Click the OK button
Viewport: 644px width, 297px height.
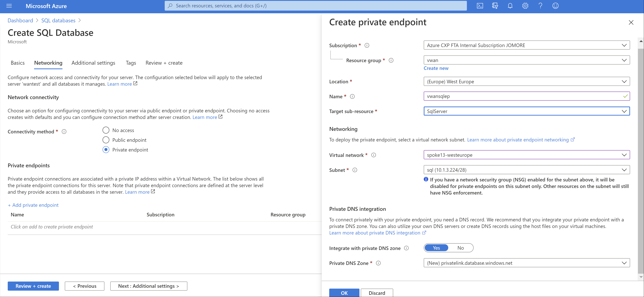pos(344,293)
